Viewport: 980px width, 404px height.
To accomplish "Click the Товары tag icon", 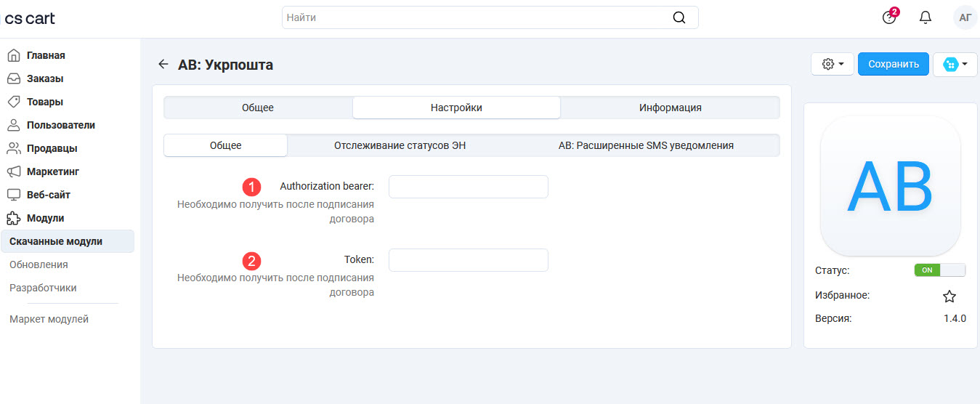I will tap(13, 102).
